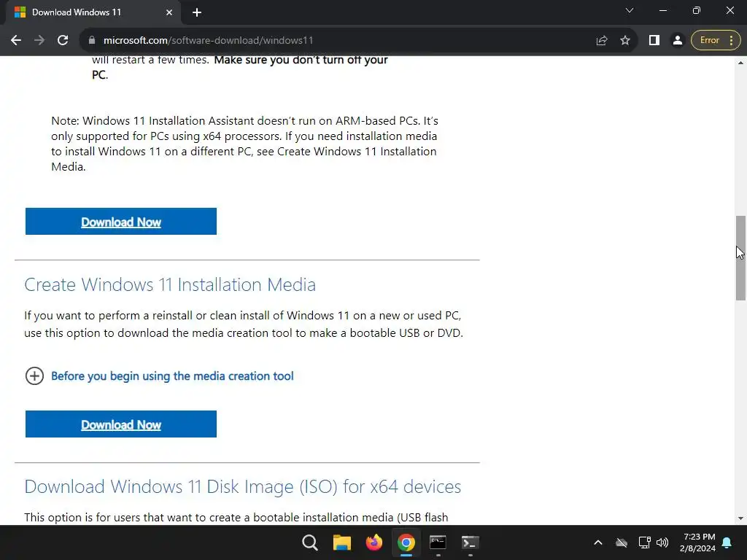This screenshot has height=560, width=747.
Task: Click the Download Windows 11 Disk Image (ISO) heading
Action: coord(242,486)
